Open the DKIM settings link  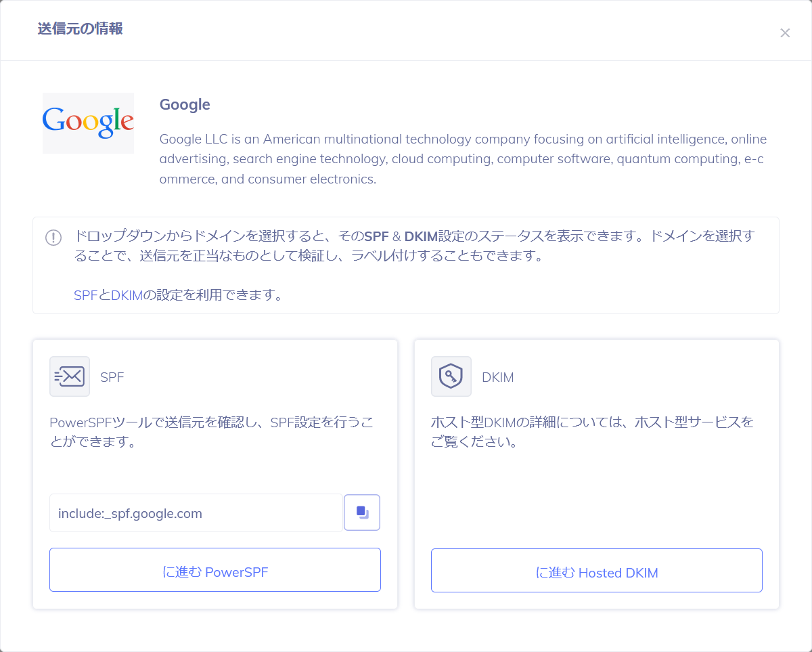127,295
